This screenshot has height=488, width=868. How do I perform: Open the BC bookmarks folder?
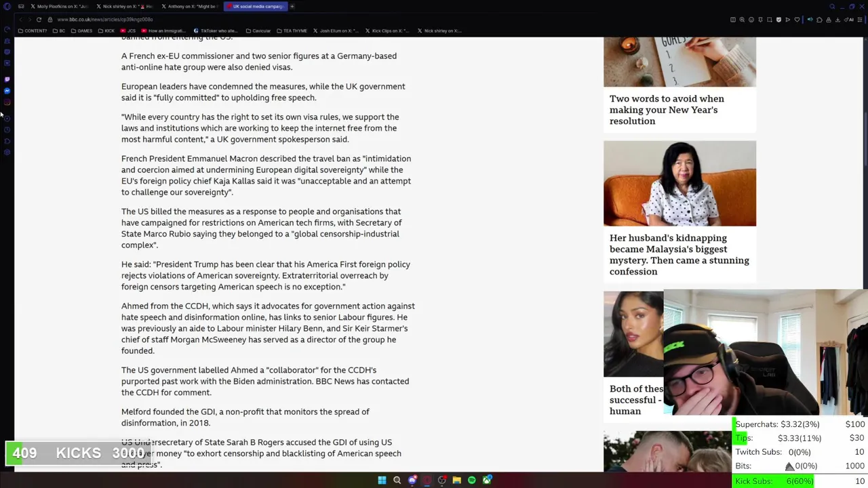point(59,30)
